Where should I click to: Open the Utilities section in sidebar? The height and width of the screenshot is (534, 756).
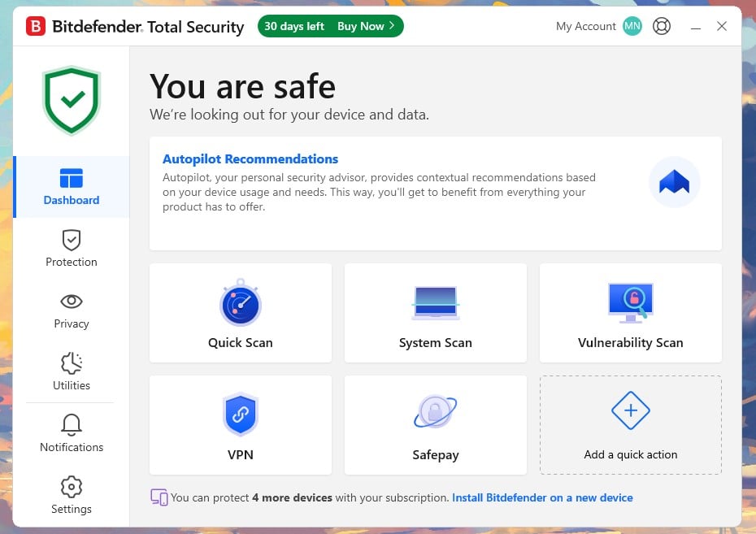pyautogui.click(x=72, y=371)
